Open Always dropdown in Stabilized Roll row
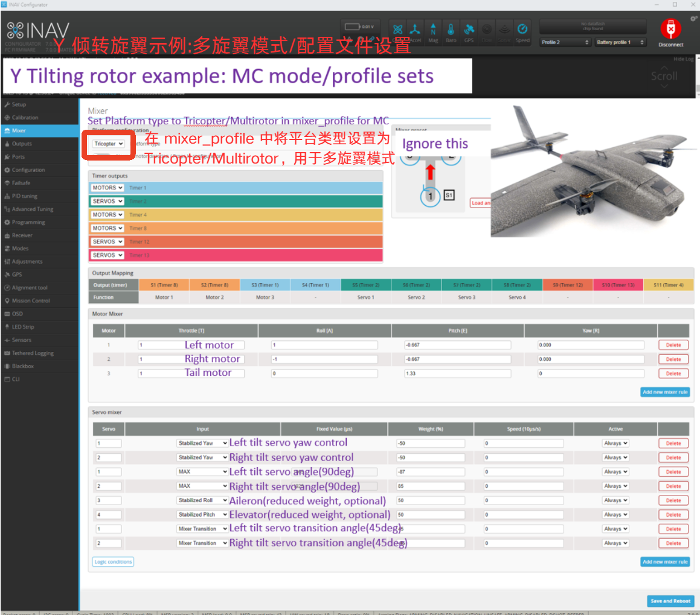 [x=615, y=500]
